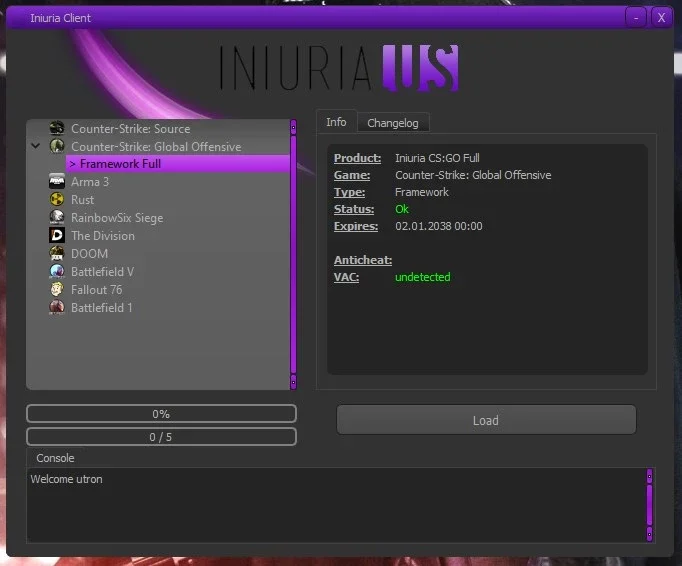Click the 'Anticheat:' heading

point(363,260)
